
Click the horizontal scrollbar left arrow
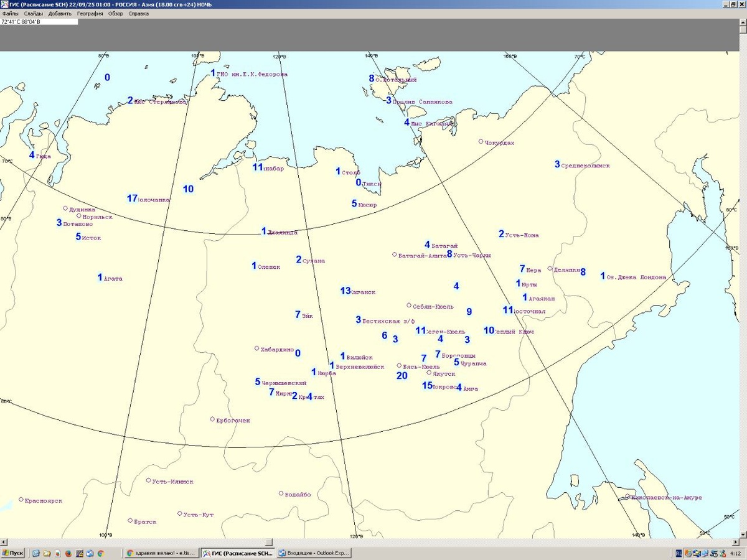pos(4,542)
